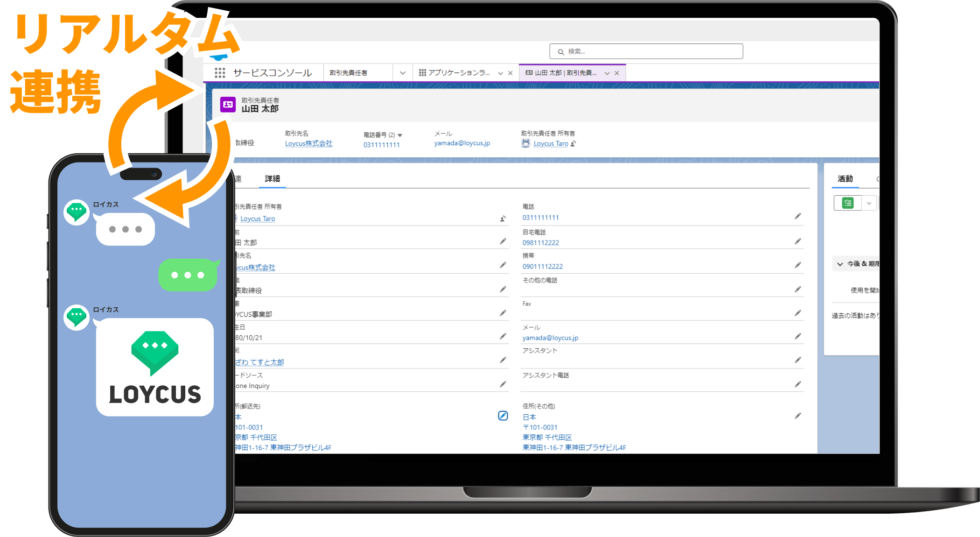Click yamada@loycus.jp in details メール field
The width and height of the screenshot is (980, 537).
[550, 338]
